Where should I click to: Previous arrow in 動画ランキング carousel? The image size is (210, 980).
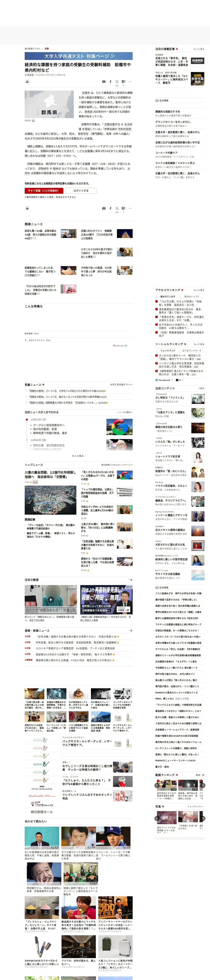[x=157, y=786]
